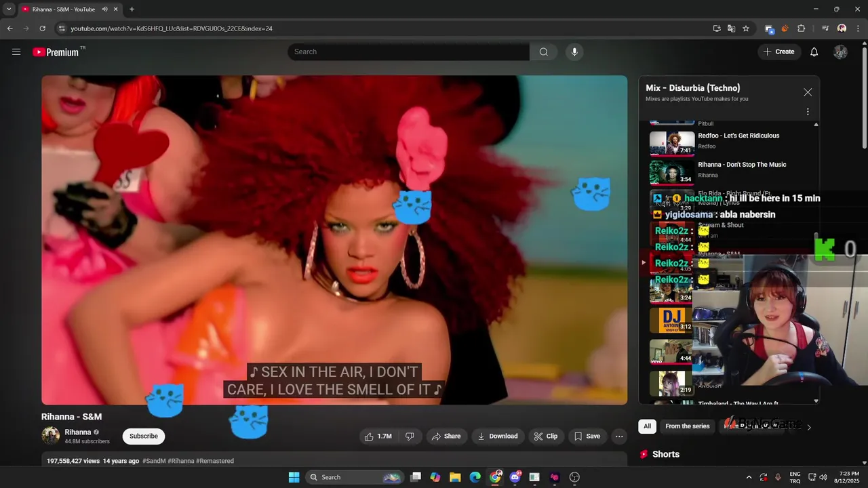This screenshot has height=488, width=868.
Task: Save video to playlist
Action: click(x=587, y=436)
